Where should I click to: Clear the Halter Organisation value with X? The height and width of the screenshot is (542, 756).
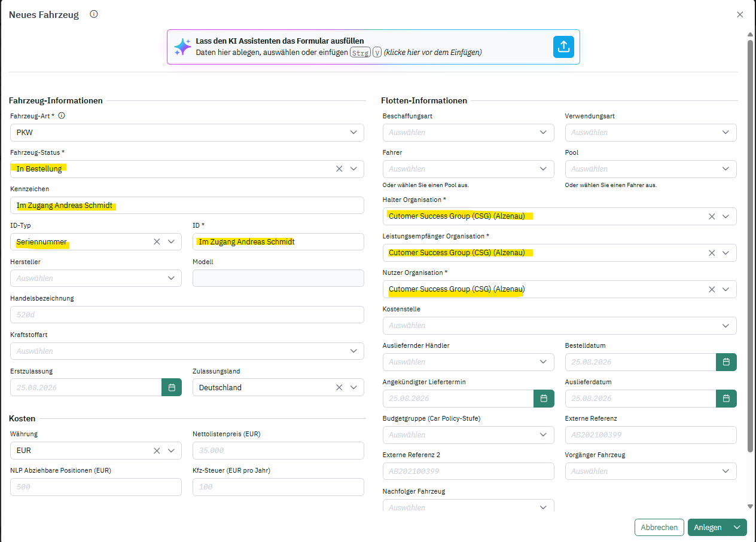[x=712, y=216]
